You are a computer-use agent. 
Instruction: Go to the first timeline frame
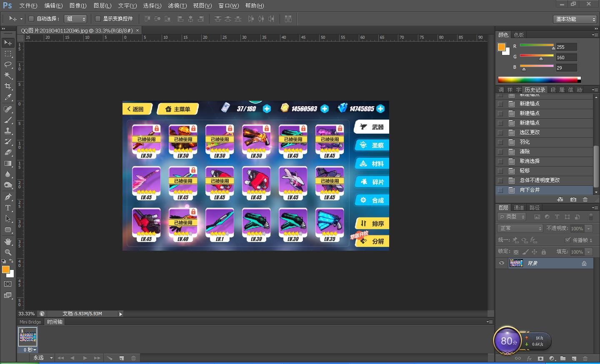click(60, 358)
